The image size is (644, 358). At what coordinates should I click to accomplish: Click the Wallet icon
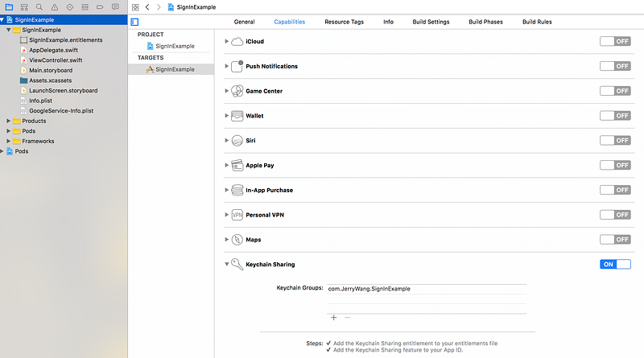[237, 116]
